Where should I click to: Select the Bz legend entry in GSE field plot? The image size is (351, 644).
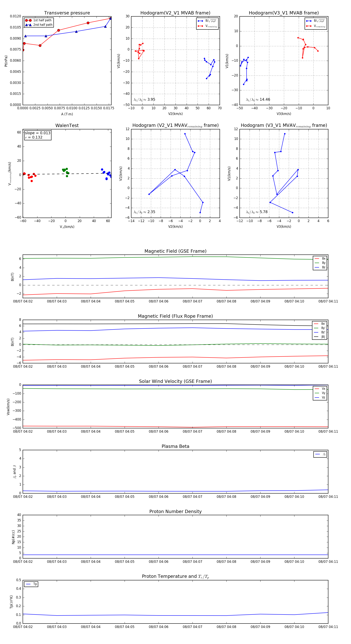tap(320, 267)
